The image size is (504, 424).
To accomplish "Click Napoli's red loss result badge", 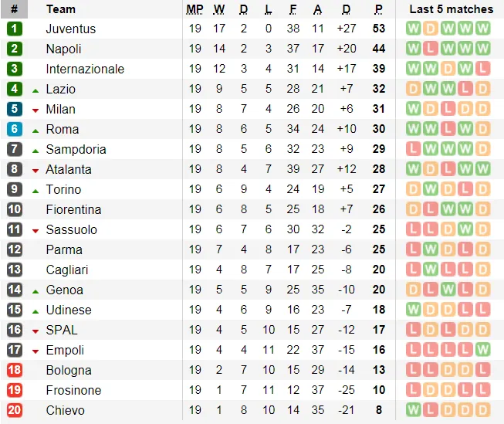I will click(x=431, y=49).
